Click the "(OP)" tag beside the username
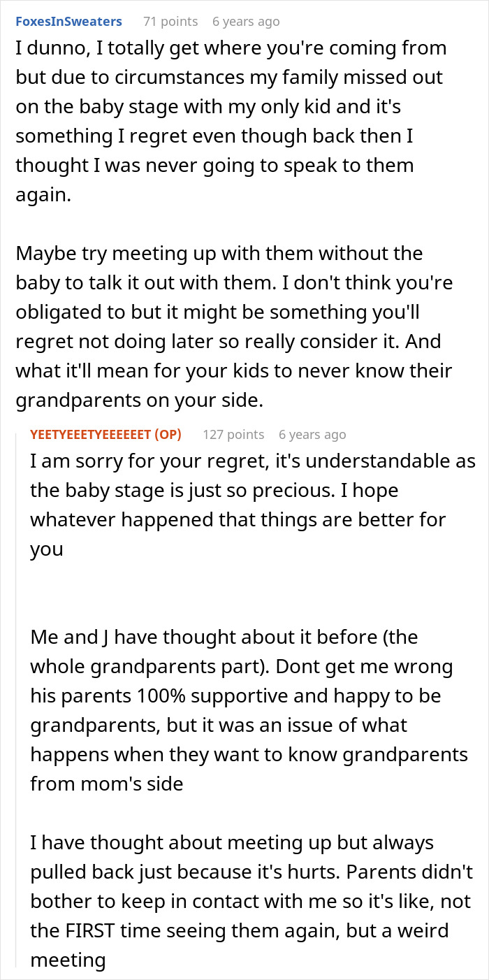The image size is (489, 980). pos(168,435)
